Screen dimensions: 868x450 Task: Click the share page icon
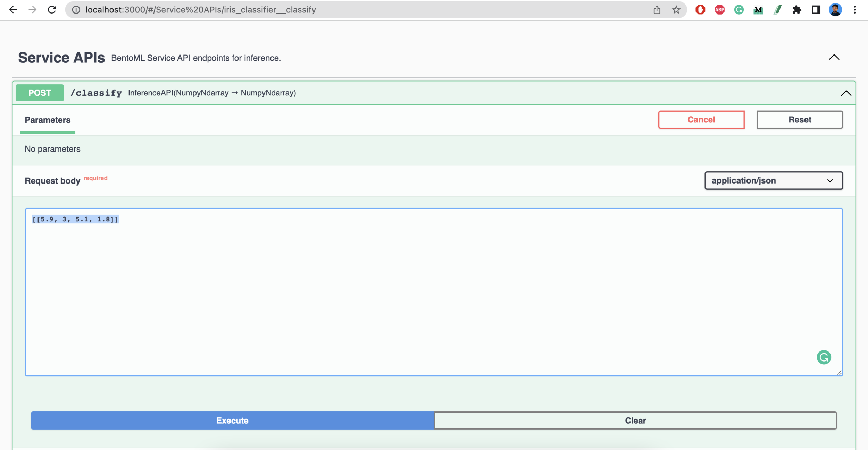tap(657, 10)
